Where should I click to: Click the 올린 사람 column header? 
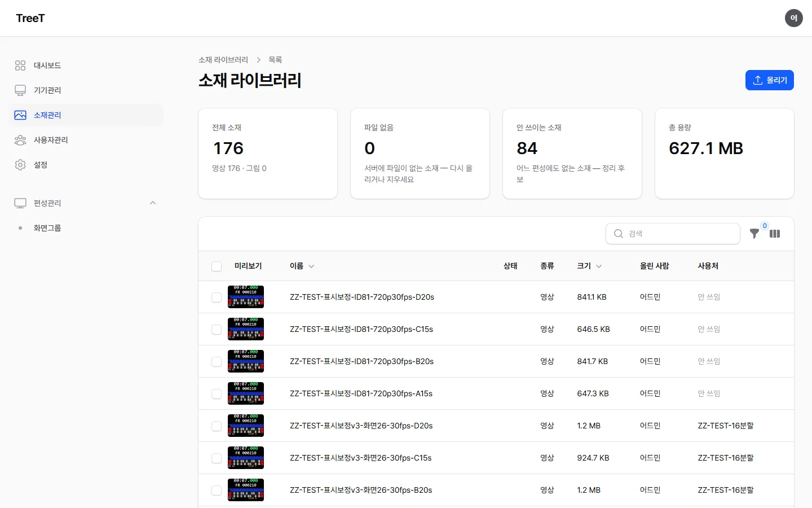pyautogui.click(x=654, y=266)
